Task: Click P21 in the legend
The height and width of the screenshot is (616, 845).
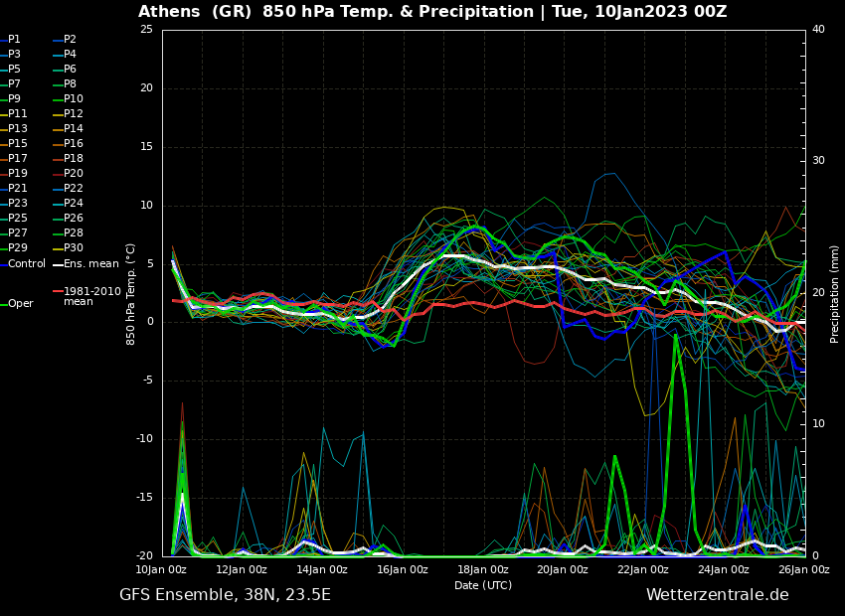Action: click(14, 189)
